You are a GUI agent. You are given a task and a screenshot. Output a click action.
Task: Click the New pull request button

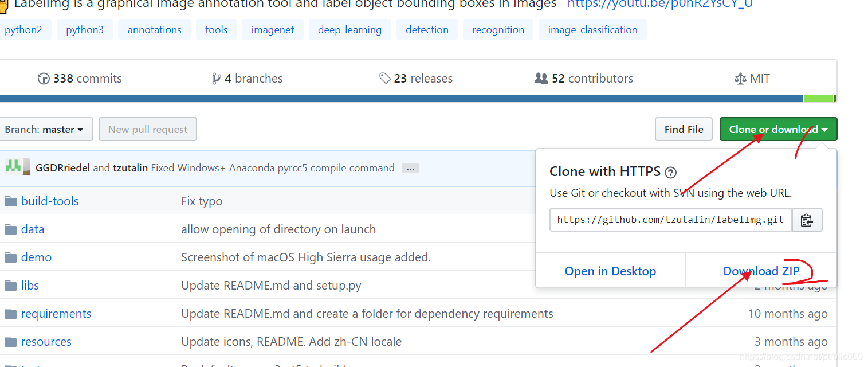(148, 130)
